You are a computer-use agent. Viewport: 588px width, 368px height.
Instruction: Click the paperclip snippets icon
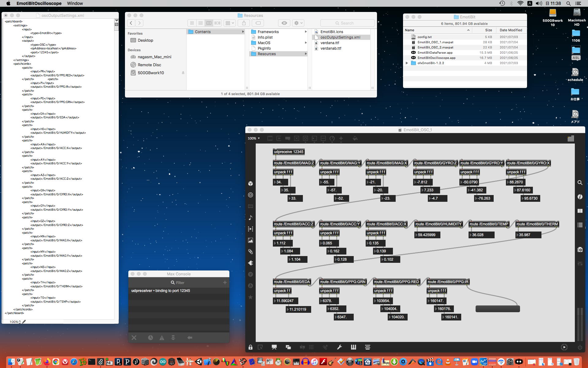[x=251, y=251]
